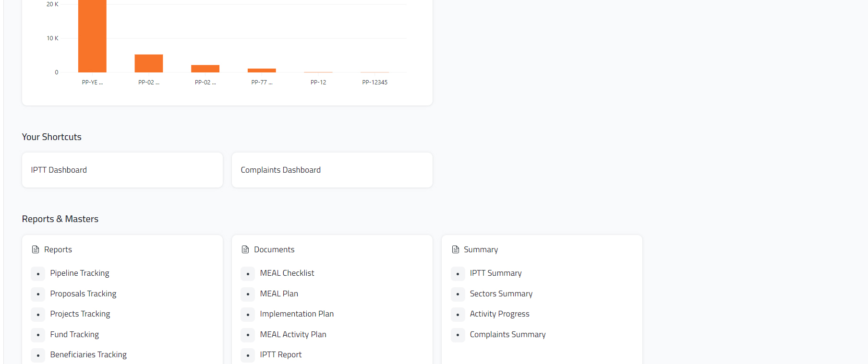868x364 pixels.
Task: Click bullet icon beside MEAL Checklist
Action: [248, 274]
